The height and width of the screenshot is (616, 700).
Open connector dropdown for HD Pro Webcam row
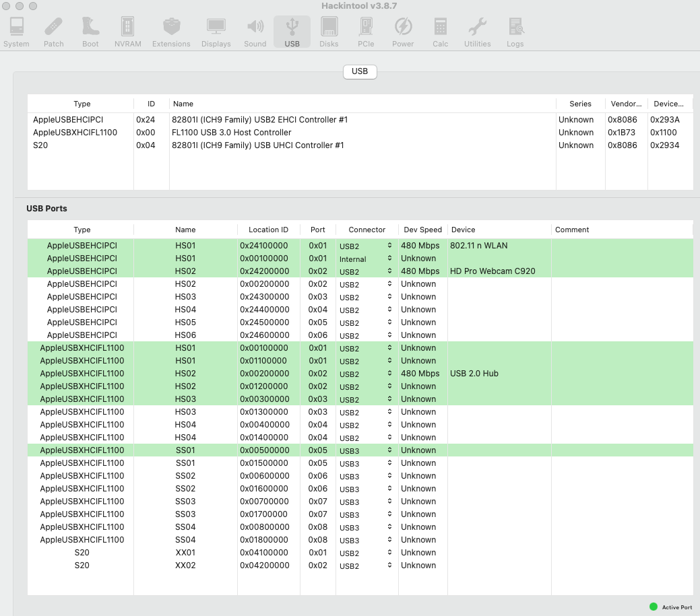tap(366, 271)
